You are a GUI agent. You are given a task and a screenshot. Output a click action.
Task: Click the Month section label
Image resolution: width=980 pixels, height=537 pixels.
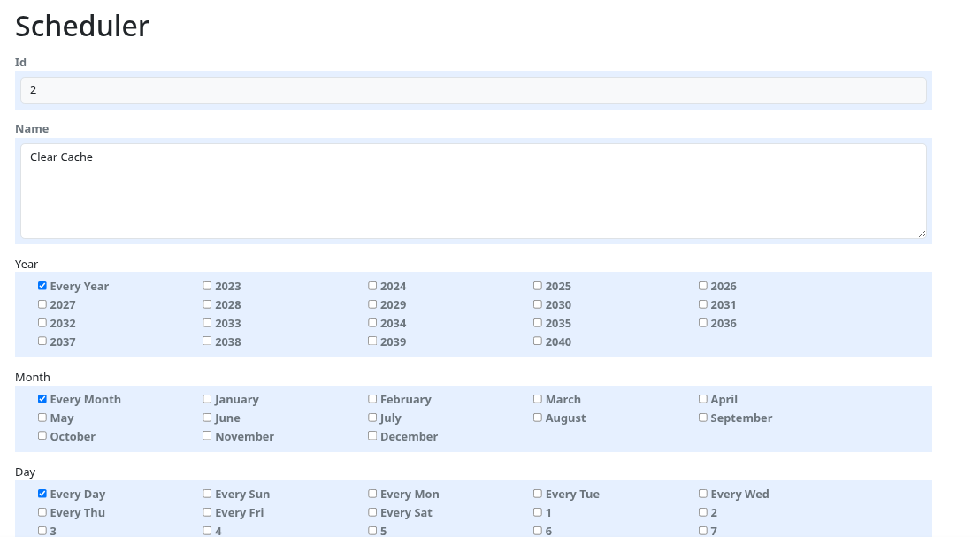(33, 378)
